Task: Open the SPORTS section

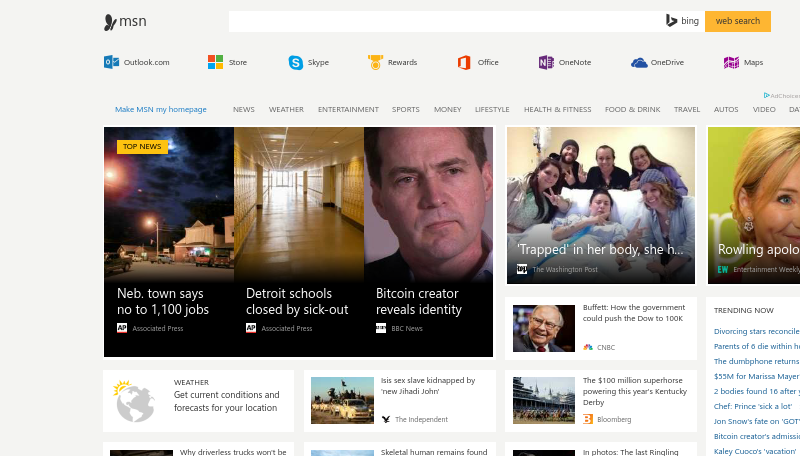Action: pos(406,109)
